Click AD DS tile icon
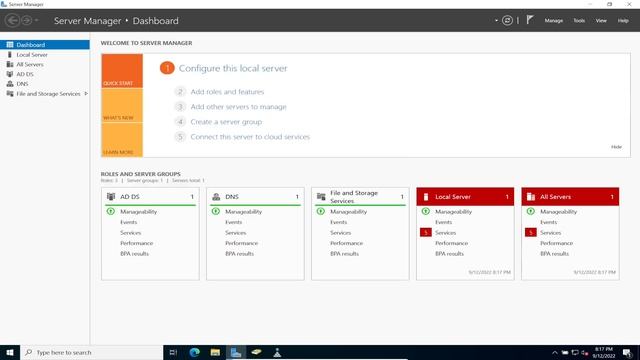This screenshot has width=640, height=360. click(111, 196)
